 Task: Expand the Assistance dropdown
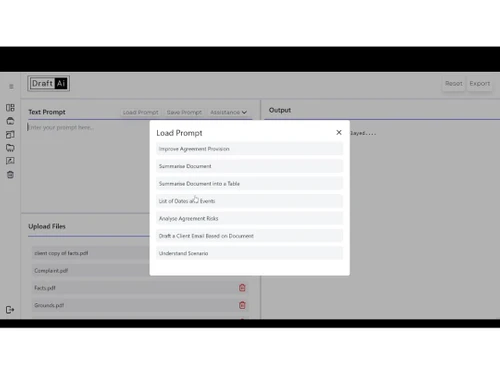(229, 112)
